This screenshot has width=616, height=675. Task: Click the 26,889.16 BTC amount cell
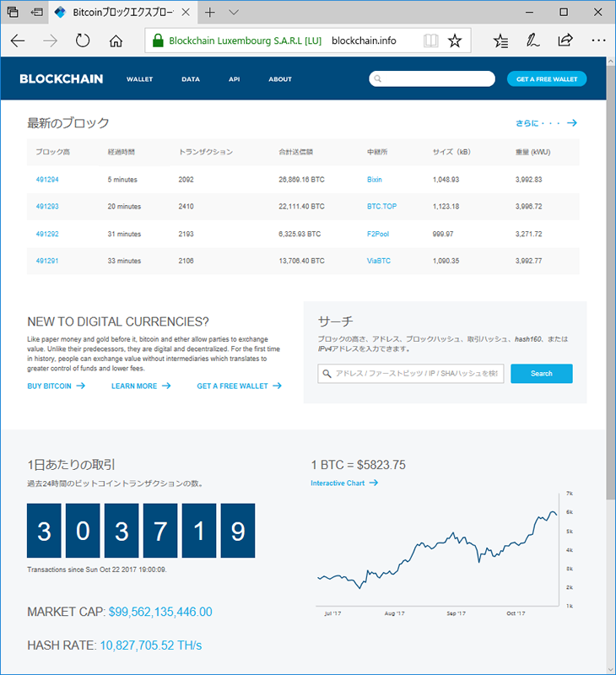tap(301, 180)
